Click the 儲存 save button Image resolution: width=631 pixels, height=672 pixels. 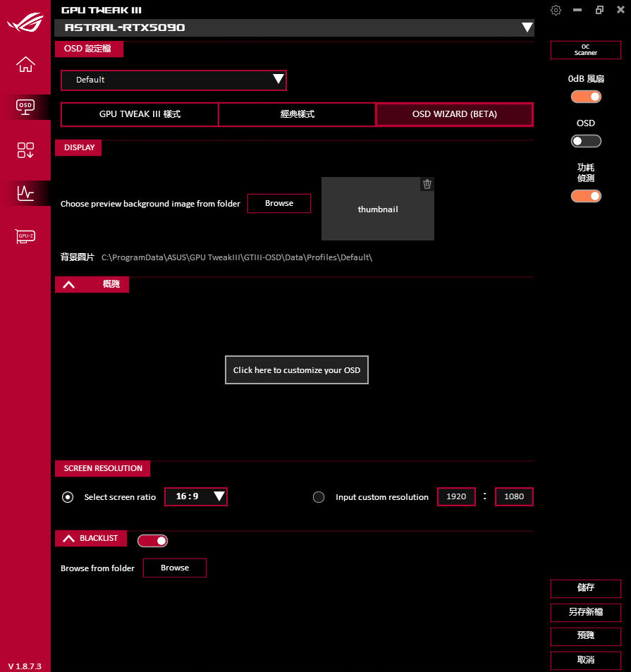(x=586, y=588)
